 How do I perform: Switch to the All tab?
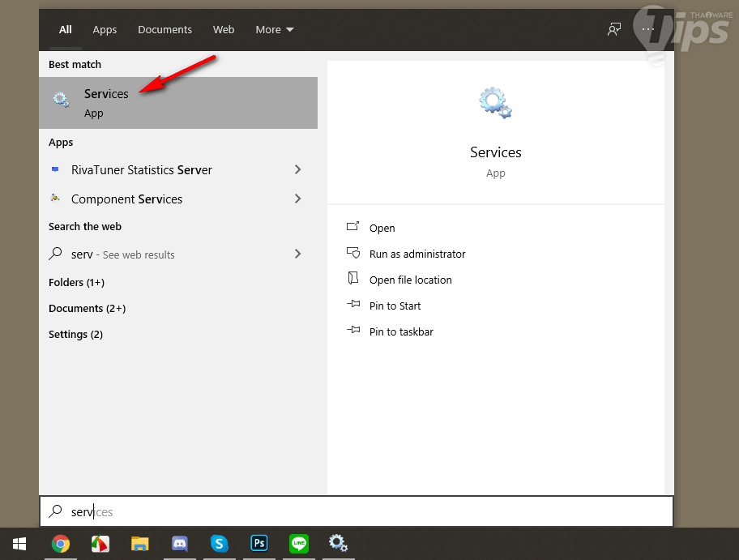66,30
